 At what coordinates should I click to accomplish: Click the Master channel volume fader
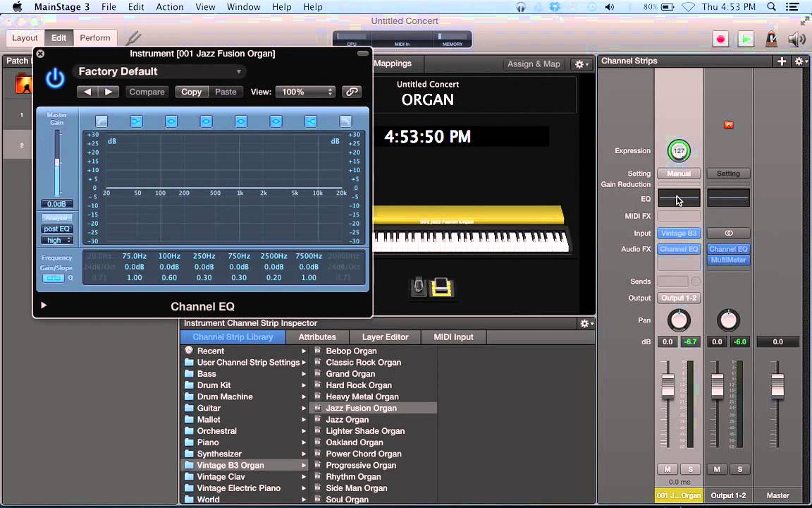777,386
